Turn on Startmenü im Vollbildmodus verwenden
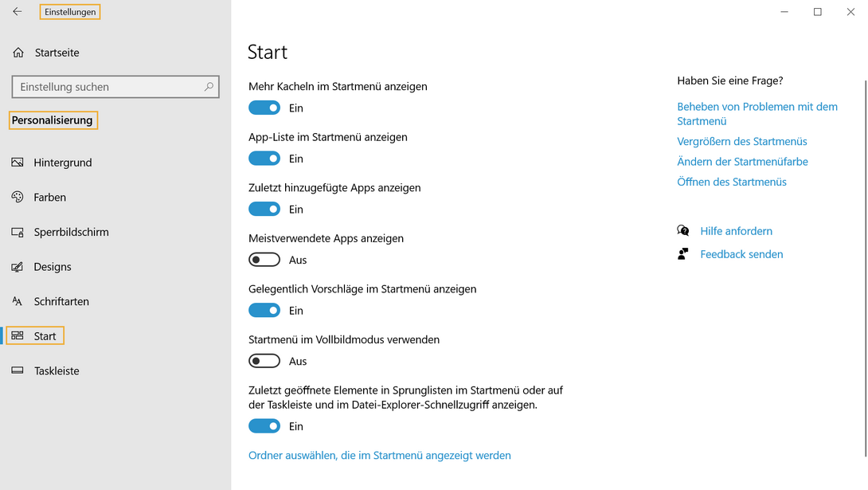Screen dimensions: 868x490 [x=264, y=360]
